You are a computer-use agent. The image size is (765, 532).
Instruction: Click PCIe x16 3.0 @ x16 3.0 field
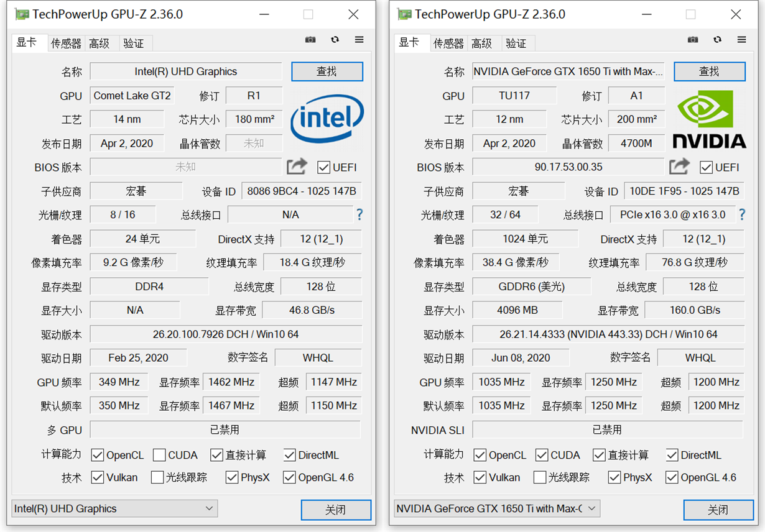coord(673,214)
